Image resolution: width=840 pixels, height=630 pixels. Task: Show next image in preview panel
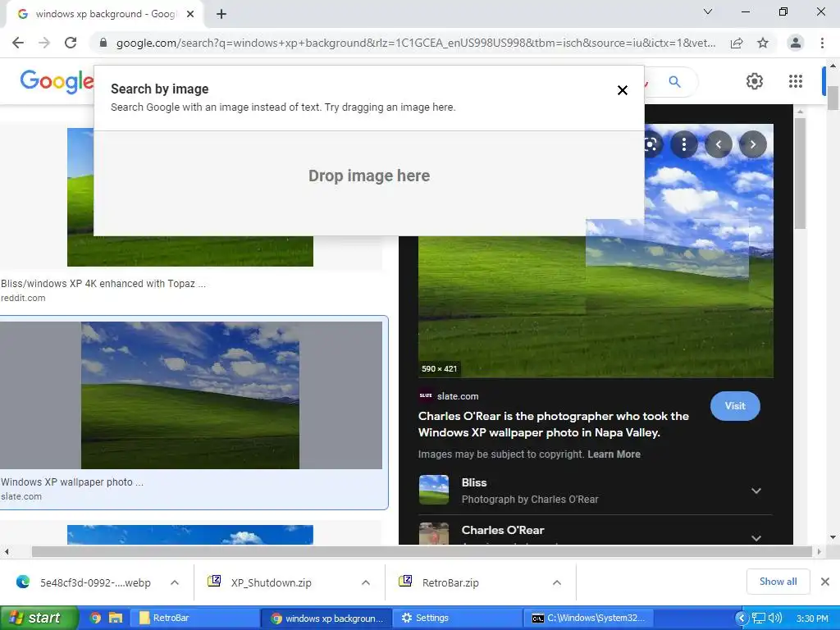pyautogui.click(x=753, y=144)
